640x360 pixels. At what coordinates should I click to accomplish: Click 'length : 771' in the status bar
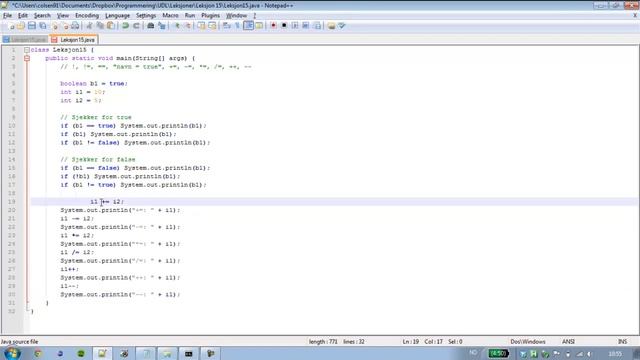323,342
